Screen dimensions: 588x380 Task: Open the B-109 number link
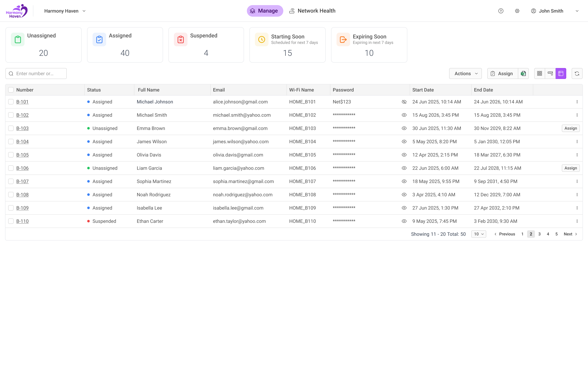point(22,208)
